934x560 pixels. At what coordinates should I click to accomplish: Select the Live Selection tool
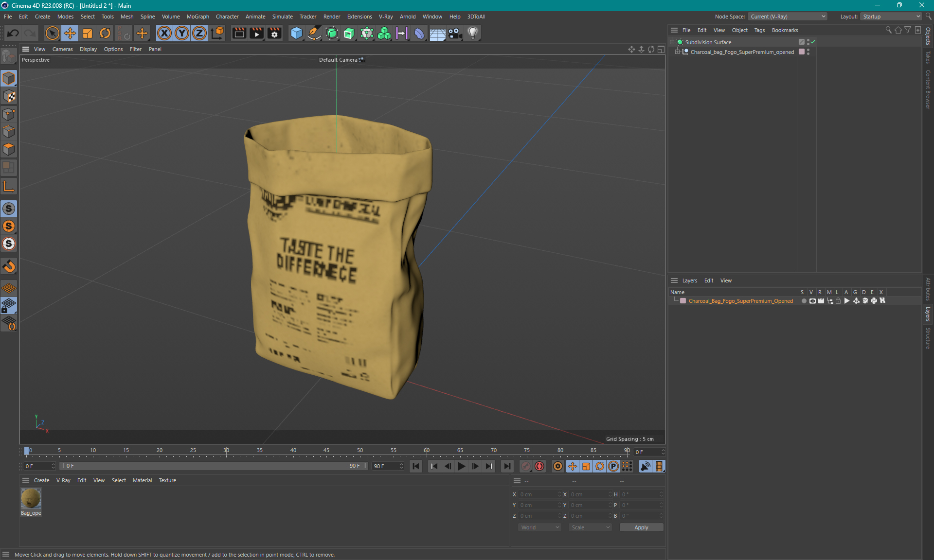tap(52, 33)
